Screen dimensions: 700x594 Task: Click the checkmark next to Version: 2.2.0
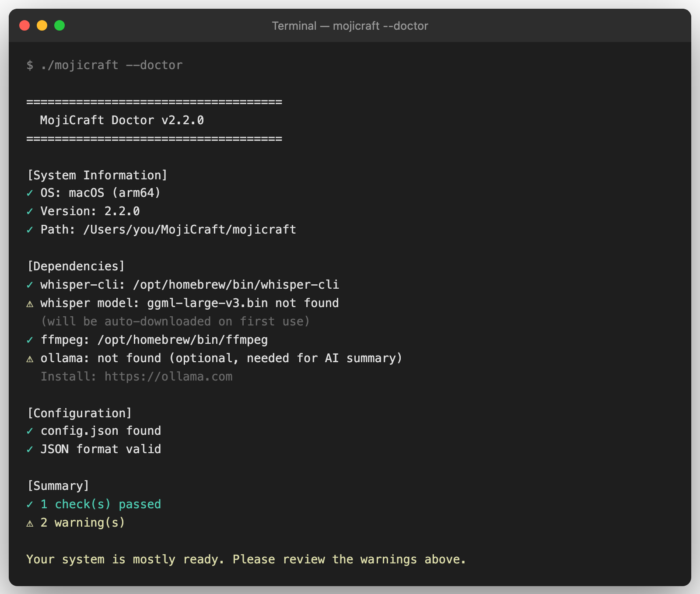point(30,211)
